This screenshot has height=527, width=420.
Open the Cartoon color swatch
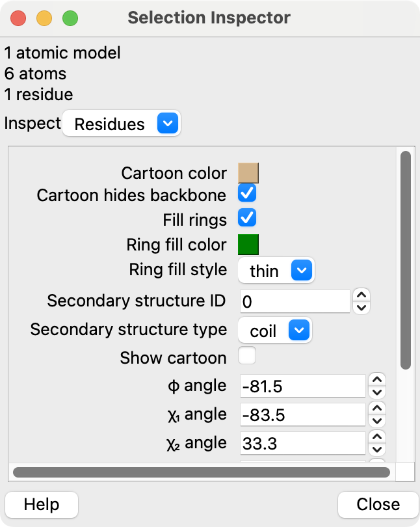(249, 172)
